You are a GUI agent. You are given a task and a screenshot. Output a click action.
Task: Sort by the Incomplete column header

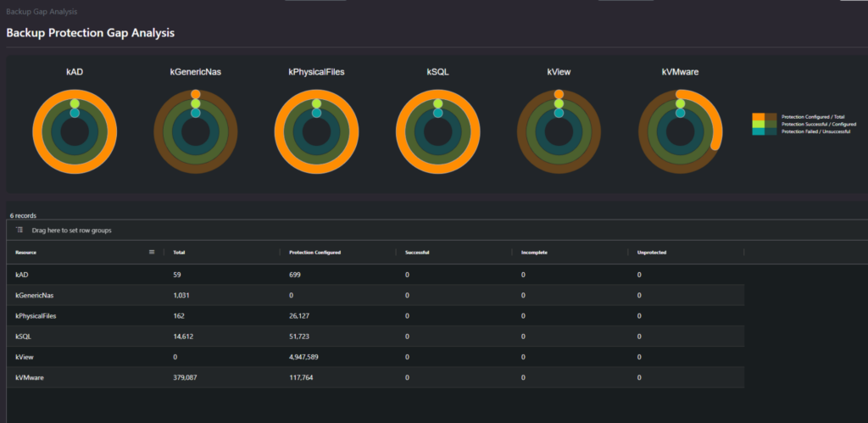534,253
